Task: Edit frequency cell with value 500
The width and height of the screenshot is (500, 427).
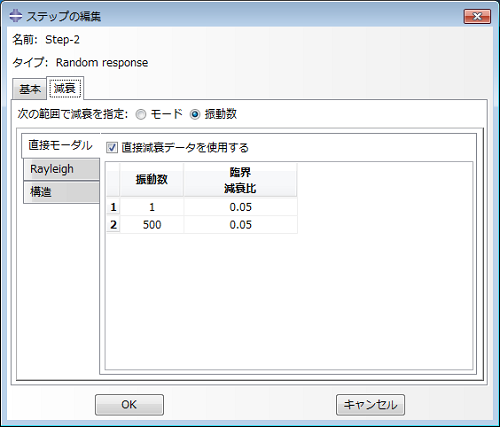Action: (152, 225)
